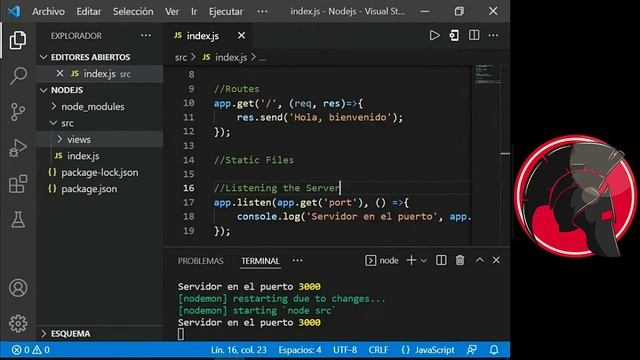Open editor more actions ellipsis
The image size is (640, 360).
pyautogui.click(x=493, y=36)
